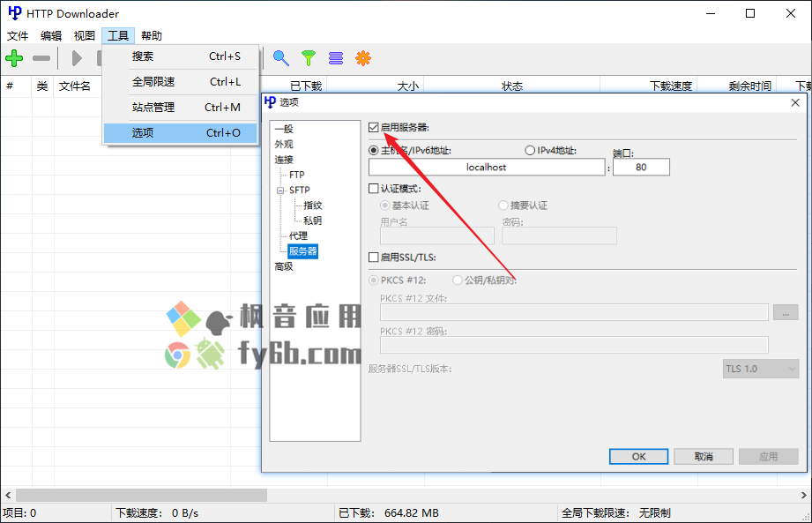Select 连接 in the options tree
This screenshot has width=812, height=523.
(x=284, y=160)
